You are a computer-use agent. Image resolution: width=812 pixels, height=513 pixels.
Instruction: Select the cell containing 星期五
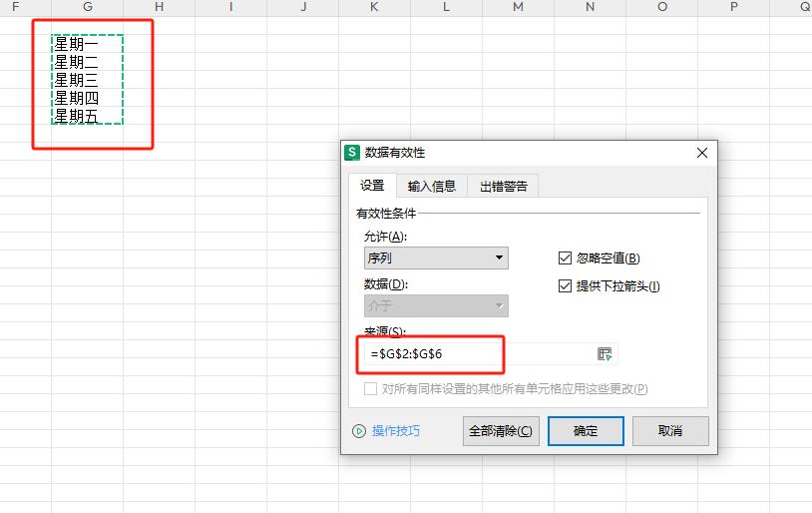coord(87,116)
